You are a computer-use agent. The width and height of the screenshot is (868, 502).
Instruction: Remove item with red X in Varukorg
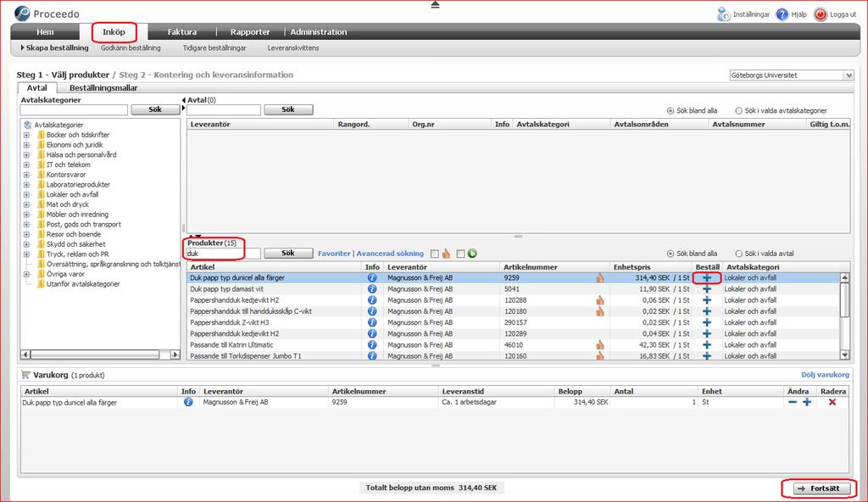[832, 402]
